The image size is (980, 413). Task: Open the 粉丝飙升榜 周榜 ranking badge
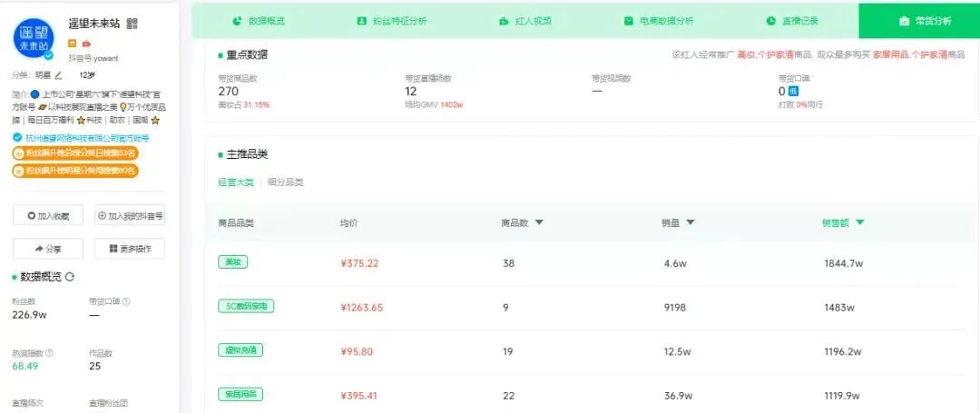click(x=75, y=170)
